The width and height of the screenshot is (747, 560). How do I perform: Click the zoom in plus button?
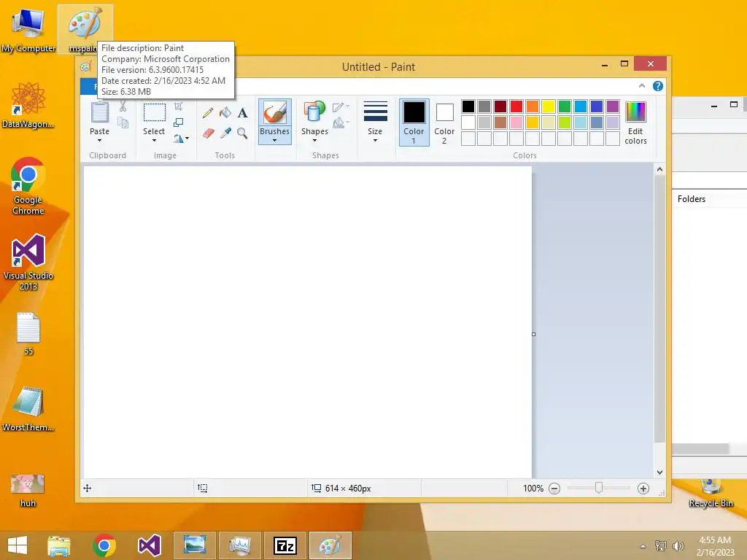point(643,489)
